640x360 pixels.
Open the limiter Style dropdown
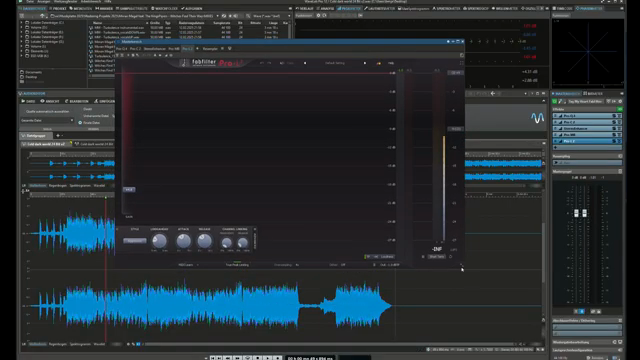pyautogui.click(x=135, y=241)
